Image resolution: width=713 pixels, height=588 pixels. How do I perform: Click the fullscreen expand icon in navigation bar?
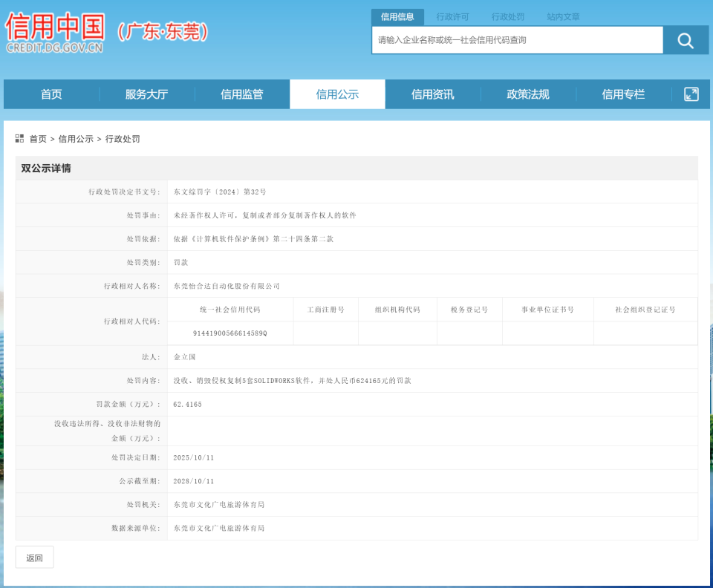point(691,94)
